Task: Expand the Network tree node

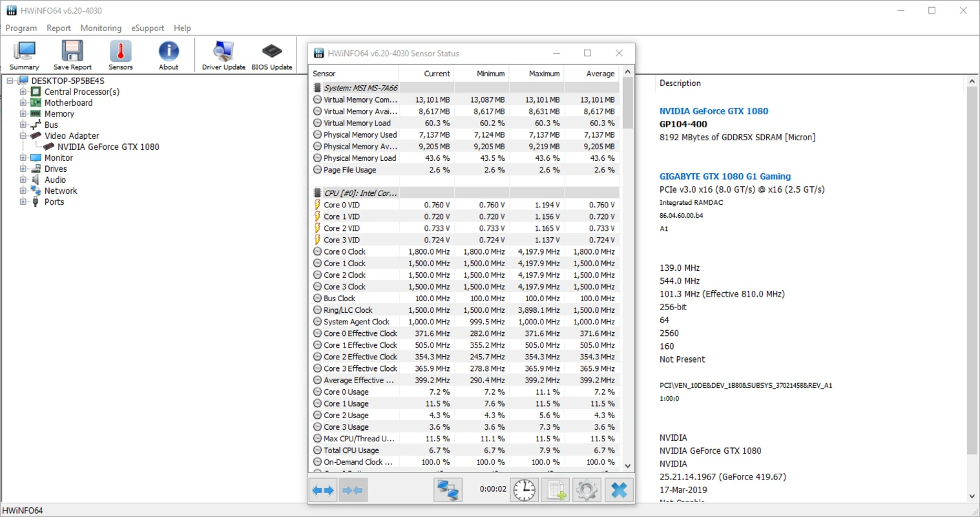Action: [23, 191]
